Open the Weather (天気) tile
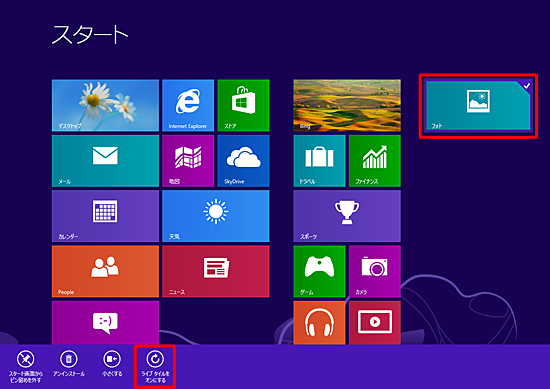The width and height of the screenshot is (550, 389). coord(216,216)
